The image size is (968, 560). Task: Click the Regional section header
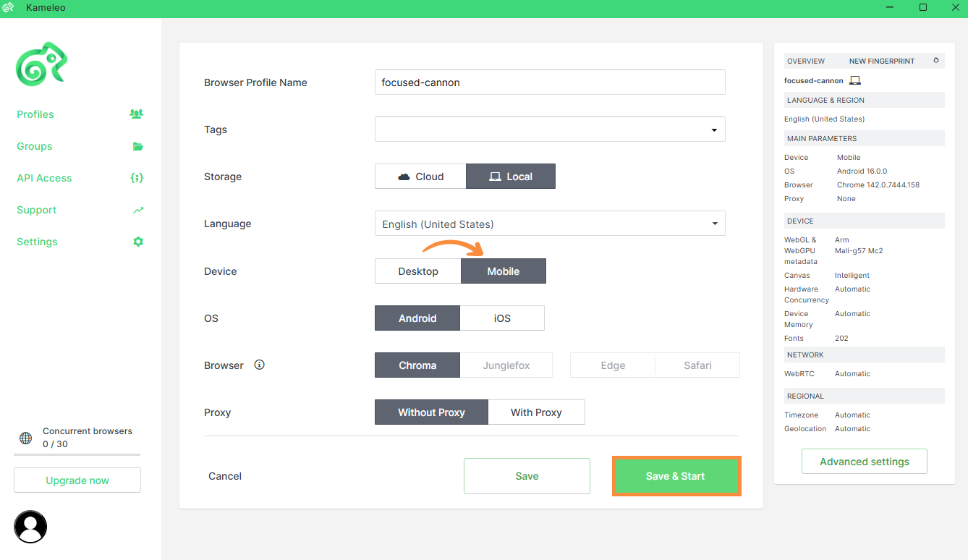[x=865, y=396]
